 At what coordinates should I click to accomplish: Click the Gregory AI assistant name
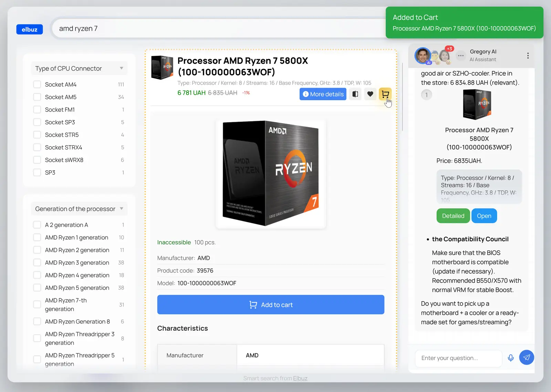pos(483,52)
